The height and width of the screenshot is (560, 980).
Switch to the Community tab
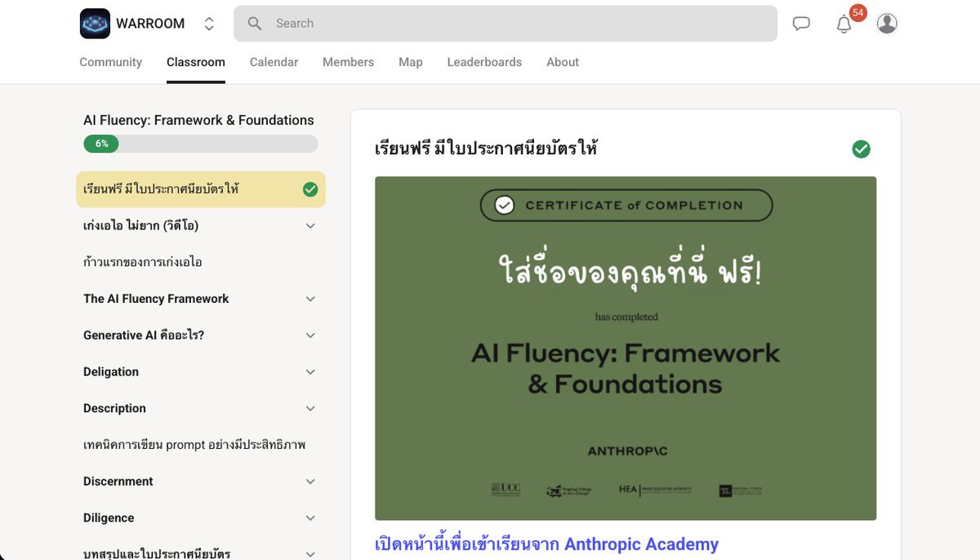[x=110, y=62]
